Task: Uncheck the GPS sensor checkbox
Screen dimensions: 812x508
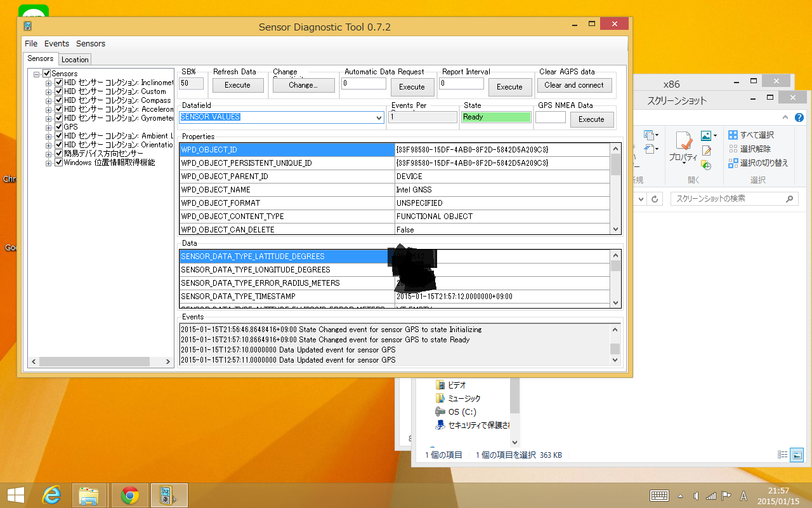Action: [59, 127]
